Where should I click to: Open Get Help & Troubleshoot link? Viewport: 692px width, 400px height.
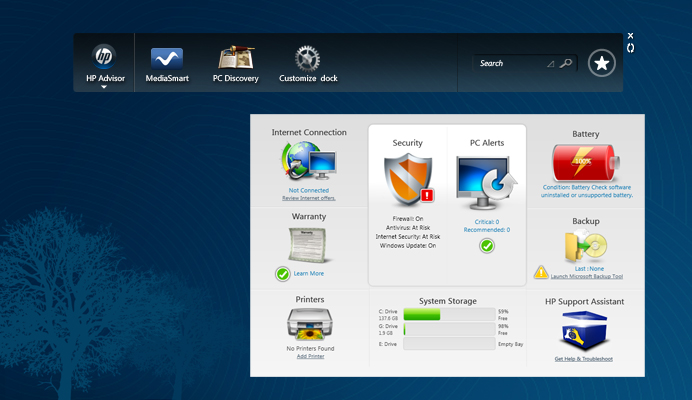[x=583, y=359]
